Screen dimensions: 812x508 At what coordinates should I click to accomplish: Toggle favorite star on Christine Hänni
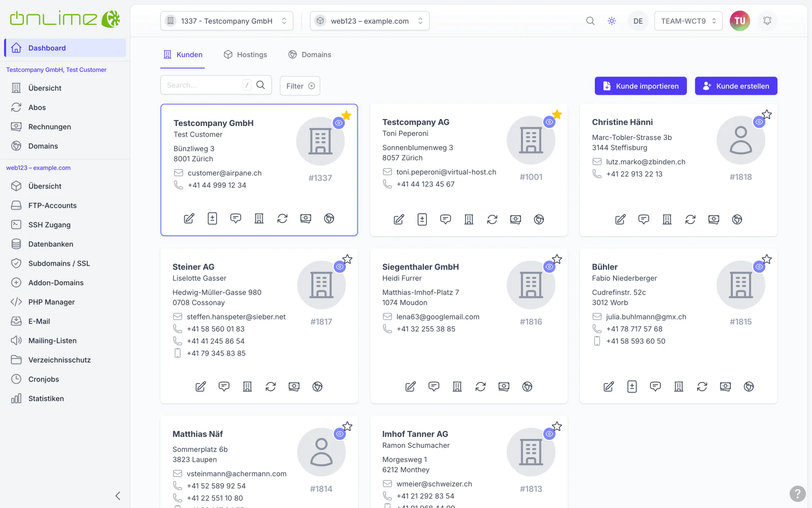point(767,115)
